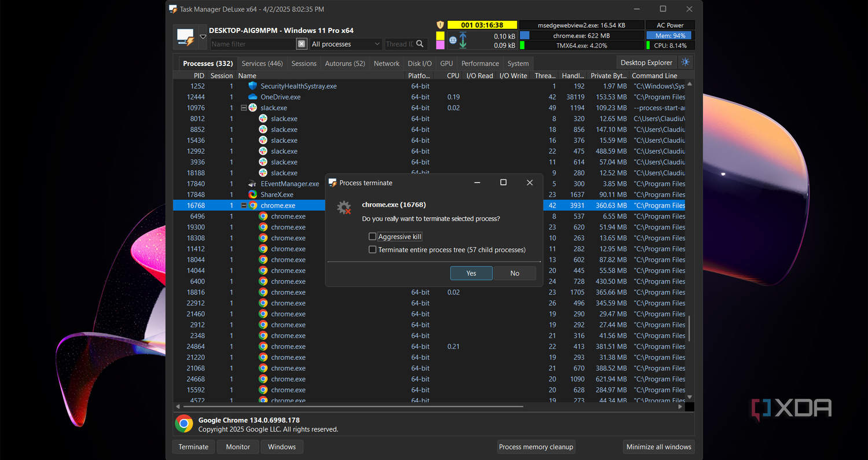Image resolution: width=868 pixels, height=460 pixels.
Task: Collapse the chrome.exe process tree
Action: tap(244, 205)
